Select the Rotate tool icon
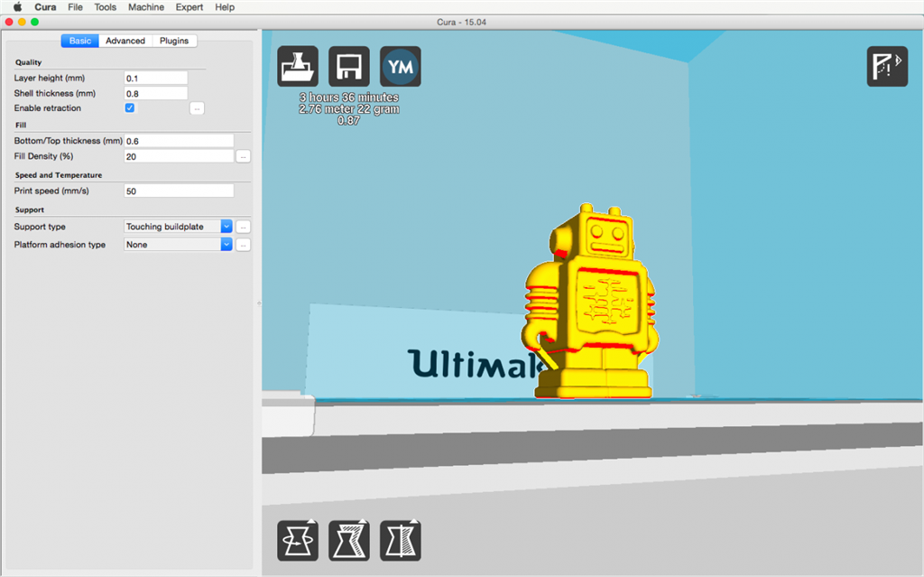This screenshot has height=577, width=924. click(x=298, y=540)
